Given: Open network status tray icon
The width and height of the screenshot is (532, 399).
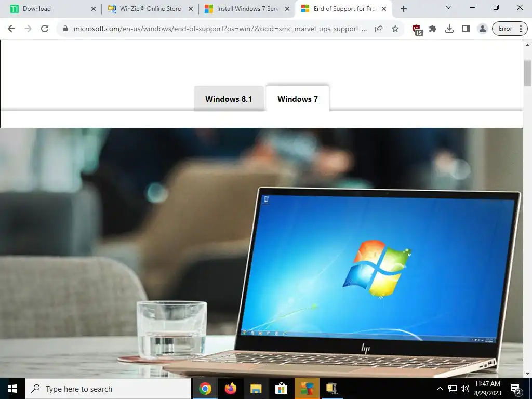Looking at the screenshot, I should (453, 389).
